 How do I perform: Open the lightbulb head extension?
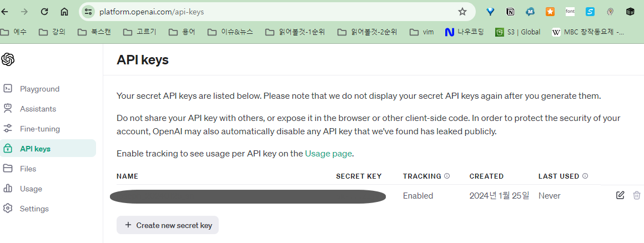coord(610,12)
